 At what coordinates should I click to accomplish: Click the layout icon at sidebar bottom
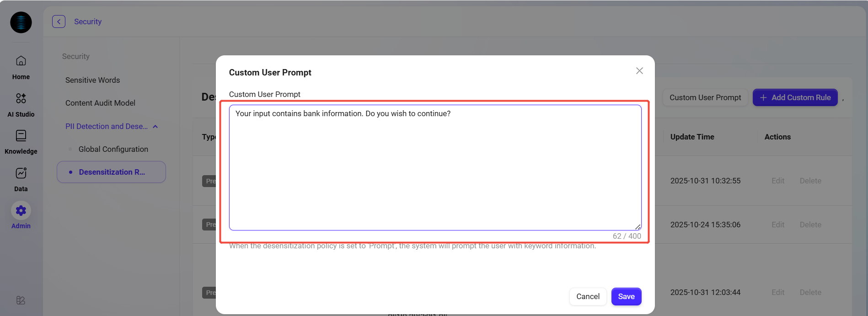click(21, 300)
